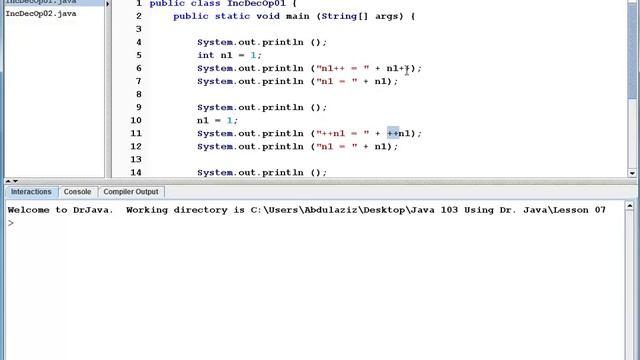Viewport: 640px width, 360px height.
Task: Open the Compiler Output tab
Action: pyautogui.click(x=131, y=192)
